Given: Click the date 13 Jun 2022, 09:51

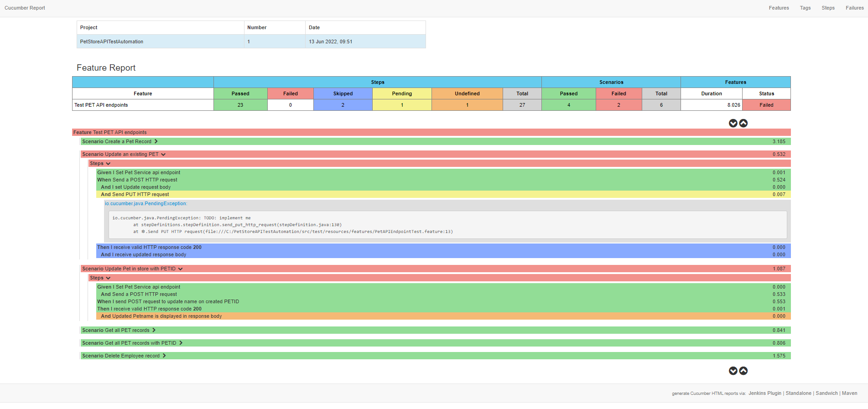Looking at the screenshot, I should pos(365,41).
